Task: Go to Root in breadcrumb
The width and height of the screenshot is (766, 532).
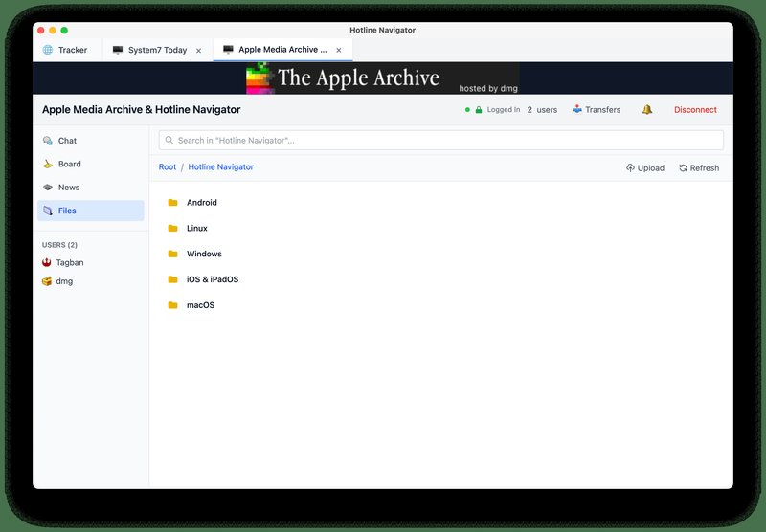Action: (x=167, y=166)
